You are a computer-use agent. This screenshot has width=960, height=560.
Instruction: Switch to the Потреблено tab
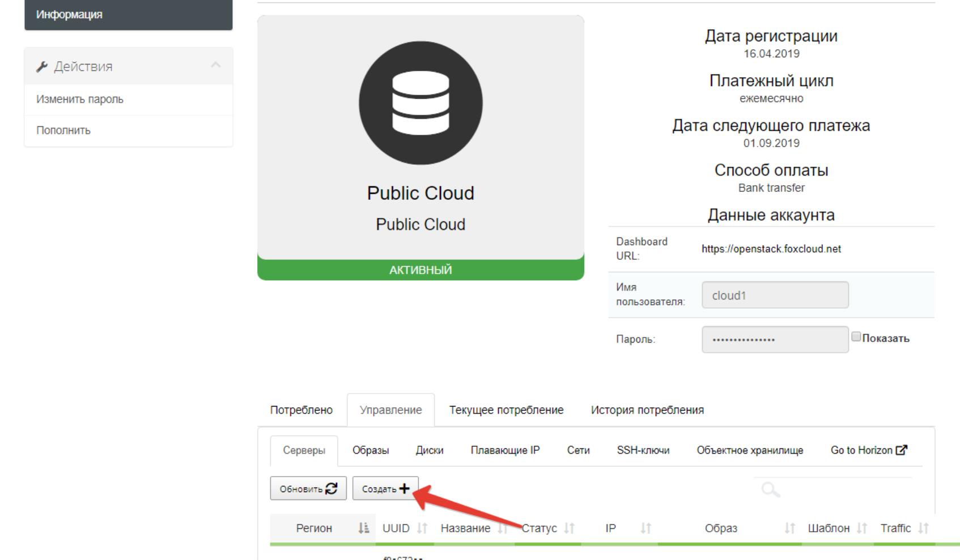click(x=301, y=410)
